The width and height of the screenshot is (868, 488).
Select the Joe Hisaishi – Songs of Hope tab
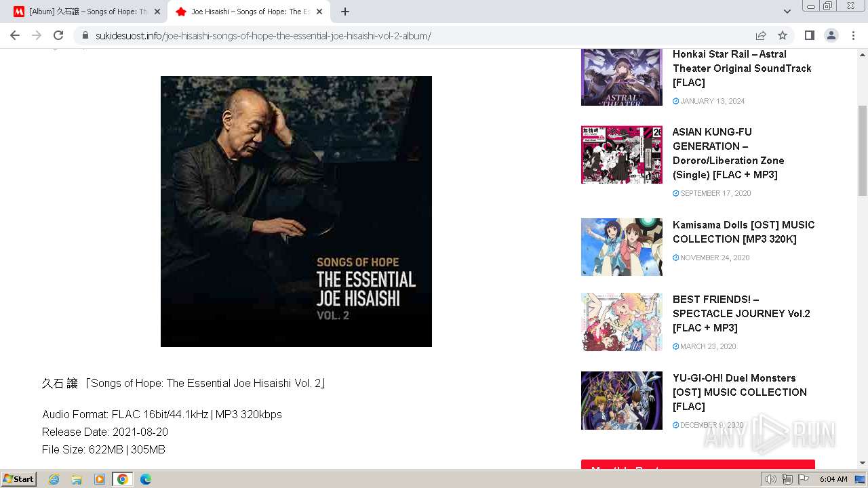pyautogui.click(x=250, y=12)
